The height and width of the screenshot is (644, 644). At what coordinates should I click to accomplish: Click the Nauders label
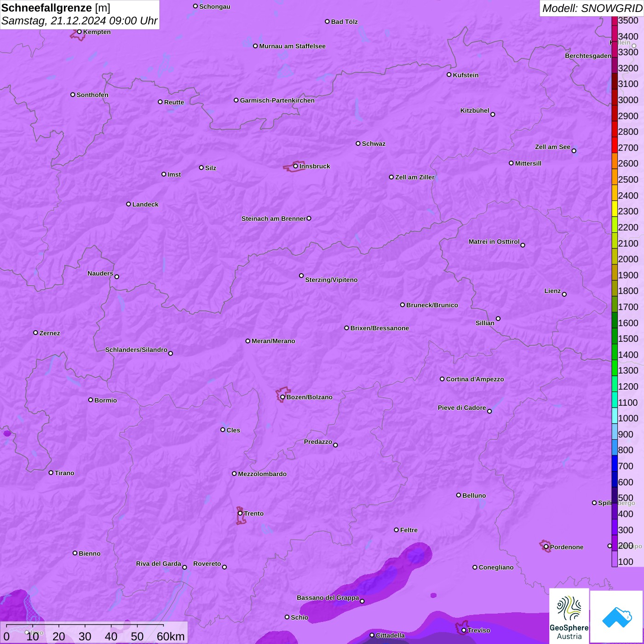100,273
